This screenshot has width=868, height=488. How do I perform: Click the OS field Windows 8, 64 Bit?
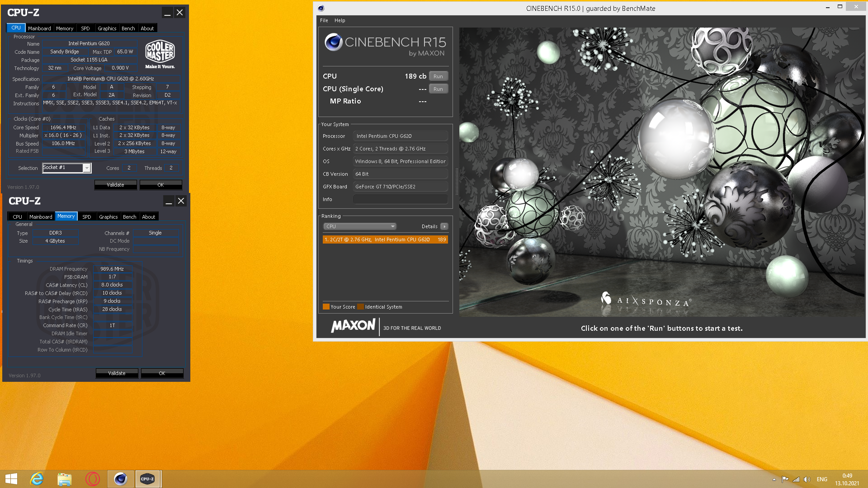[x=401, y=161]
